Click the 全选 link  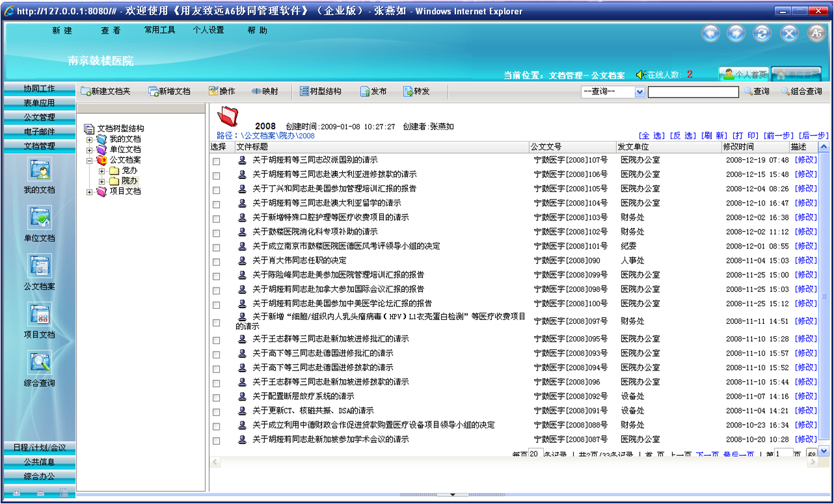[651, 135]
